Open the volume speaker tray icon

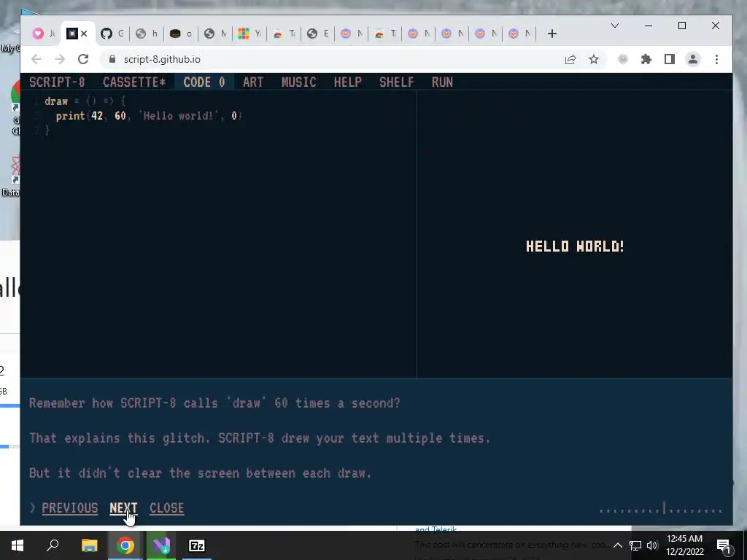click(x=652, y=545)
